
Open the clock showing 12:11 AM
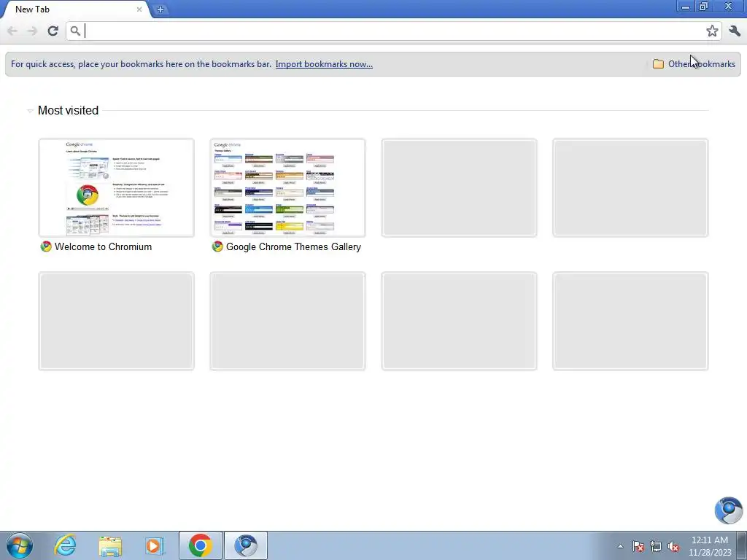coord(709,546)
